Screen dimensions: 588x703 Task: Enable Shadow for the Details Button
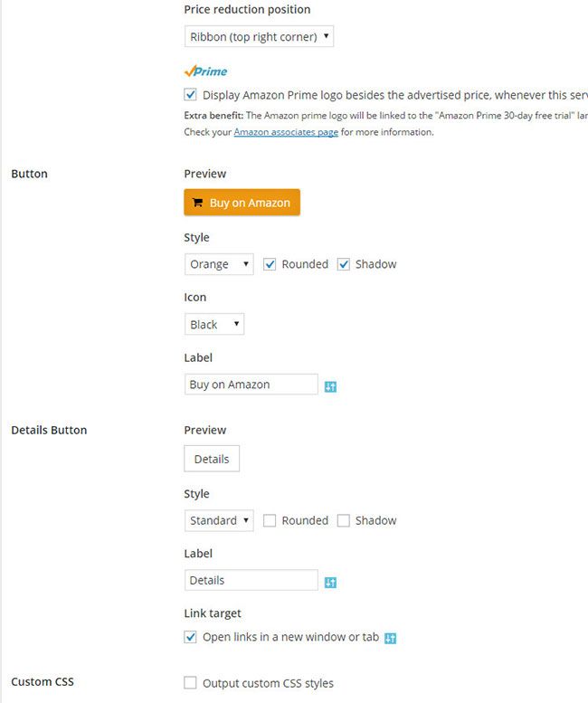(344, 520)
